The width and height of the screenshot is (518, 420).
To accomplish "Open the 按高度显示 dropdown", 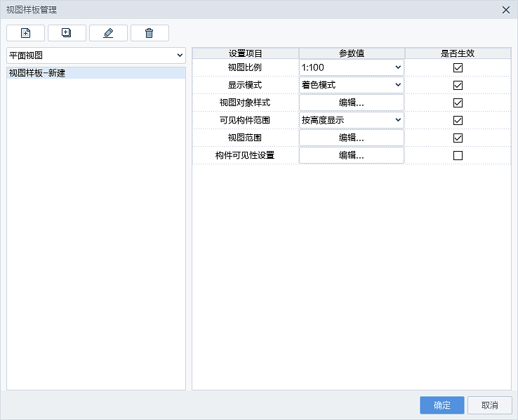I will point(352,120).
